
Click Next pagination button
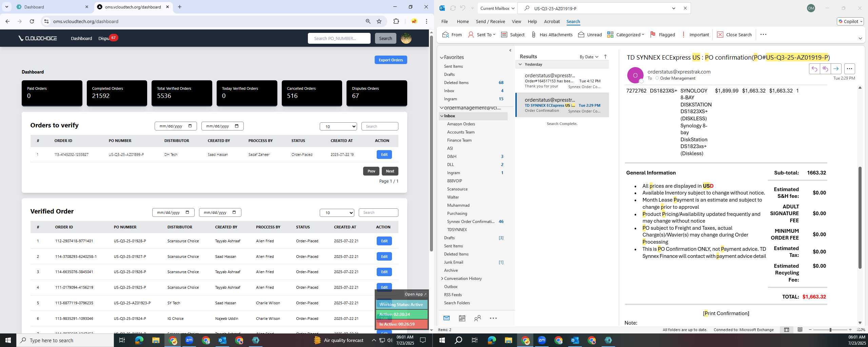coord(390,171)
